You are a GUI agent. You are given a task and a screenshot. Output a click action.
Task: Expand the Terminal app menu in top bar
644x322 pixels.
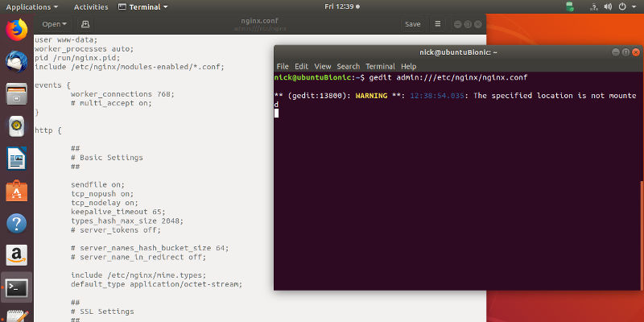click(x=142, y=6)
